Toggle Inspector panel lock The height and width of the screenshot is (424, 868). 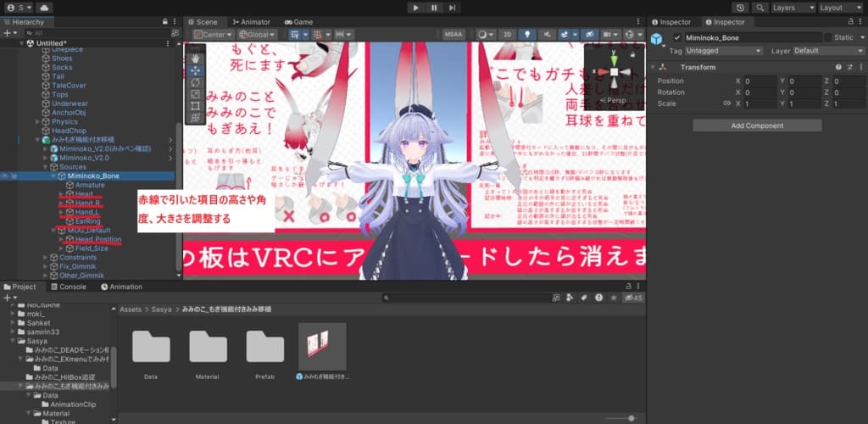851,21
